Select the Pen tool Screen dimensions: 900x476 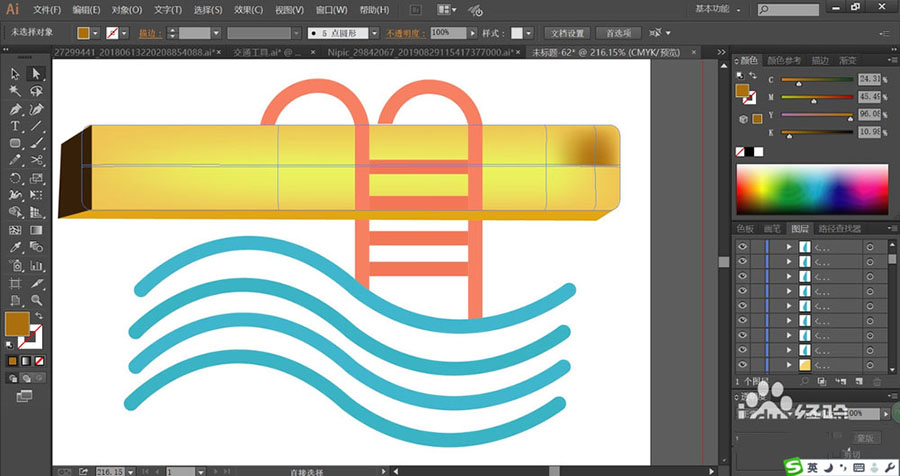16,109
